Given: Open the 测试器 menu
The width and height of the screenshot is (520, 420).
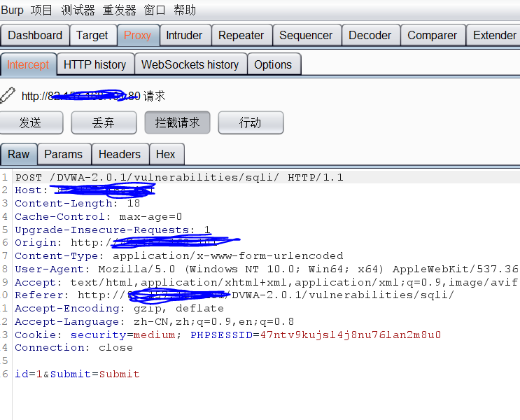Looking at the screenshot, I should coord(78,10).
